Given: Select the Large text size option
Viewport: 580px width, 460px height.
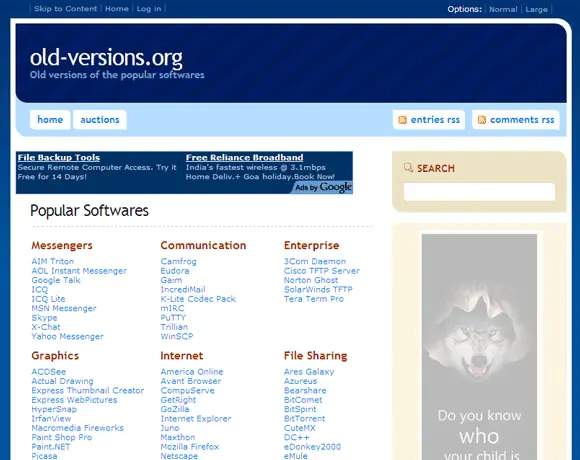Looking at the screenshot, I should point(536,9).
